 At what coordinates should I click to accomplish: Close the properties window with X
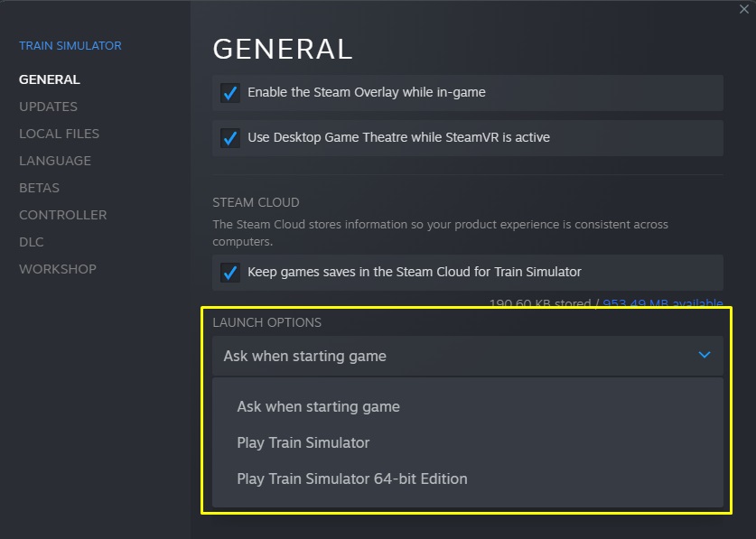[x=743, y=9]
